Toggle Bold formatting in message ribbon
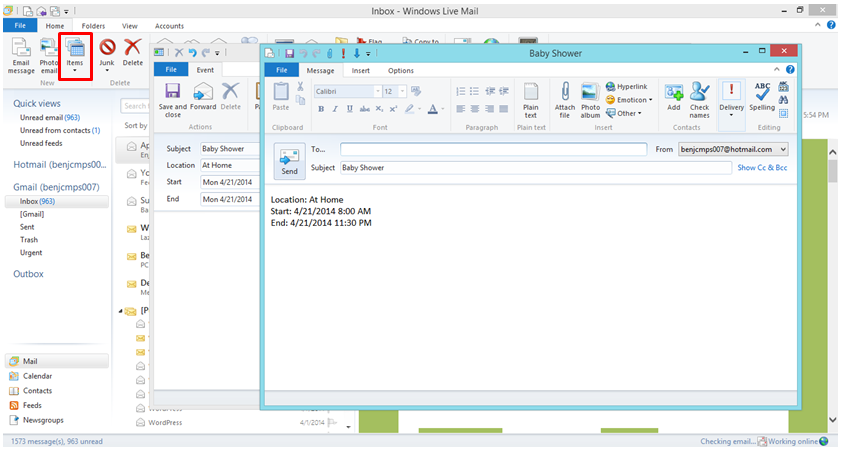Screen dimensions: 841x450 pos(321,109)
